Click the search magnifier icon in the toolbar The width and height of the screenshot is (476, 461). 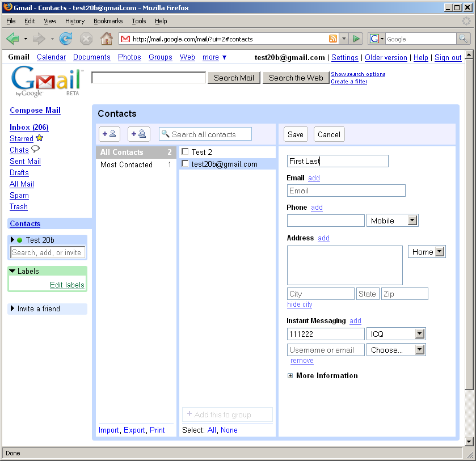(x=463, y=39)
